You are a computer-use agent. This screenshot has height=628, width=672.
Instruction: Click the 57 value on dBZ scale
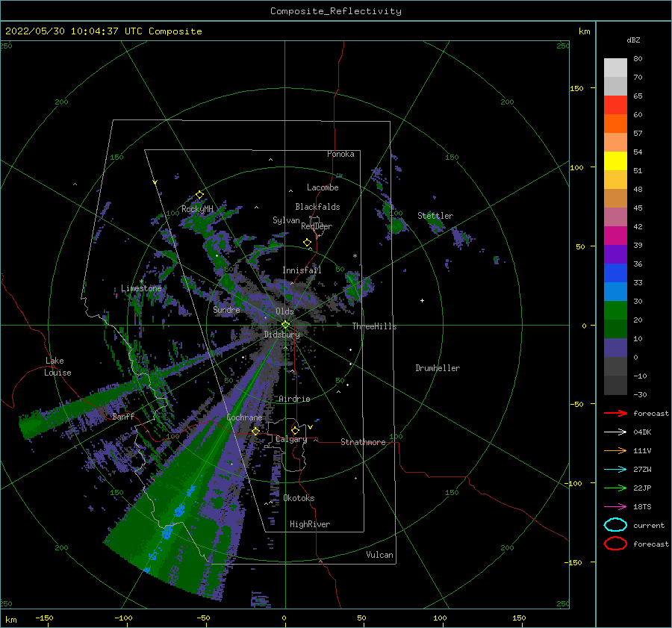click(x=638, y=134)
